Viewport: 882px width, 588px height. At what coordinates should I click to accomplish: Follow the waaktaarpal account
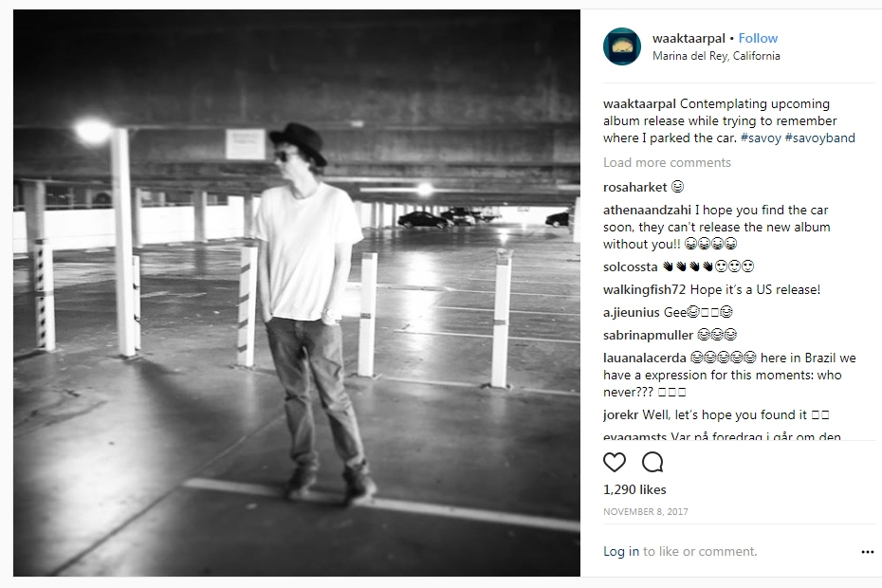click(x=758, y=38)
